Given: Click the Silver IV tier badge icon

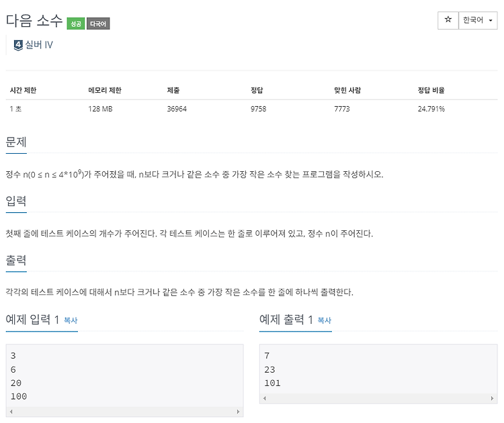Looking at the screenshot, I should pos(18,45).
